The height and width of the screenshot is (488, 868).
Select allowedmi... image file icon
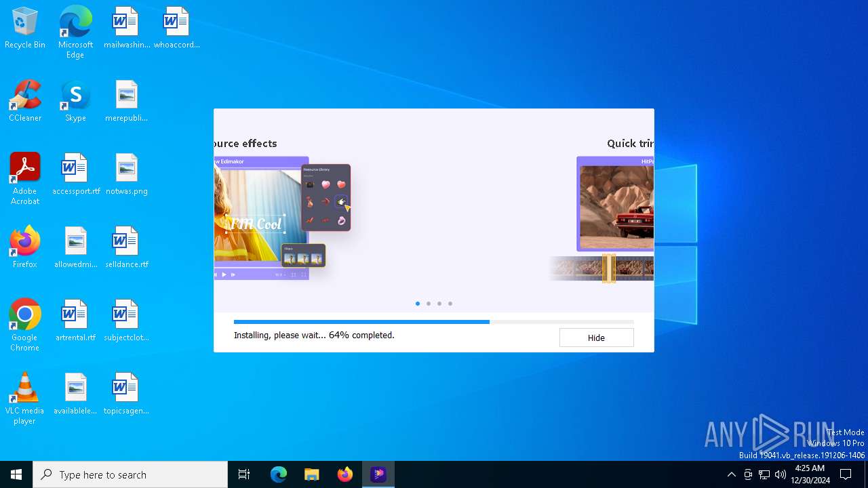coord(75,248)
